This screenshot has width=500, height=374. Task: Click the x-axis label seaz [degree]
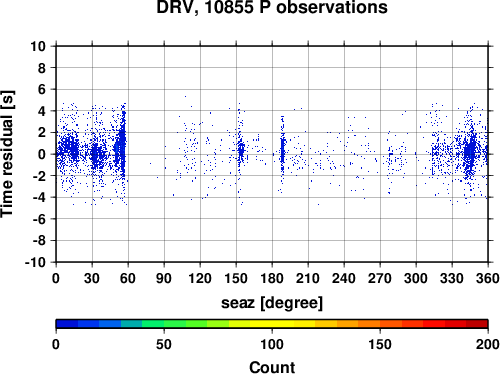pyautogui.click(x=272, y=303)
